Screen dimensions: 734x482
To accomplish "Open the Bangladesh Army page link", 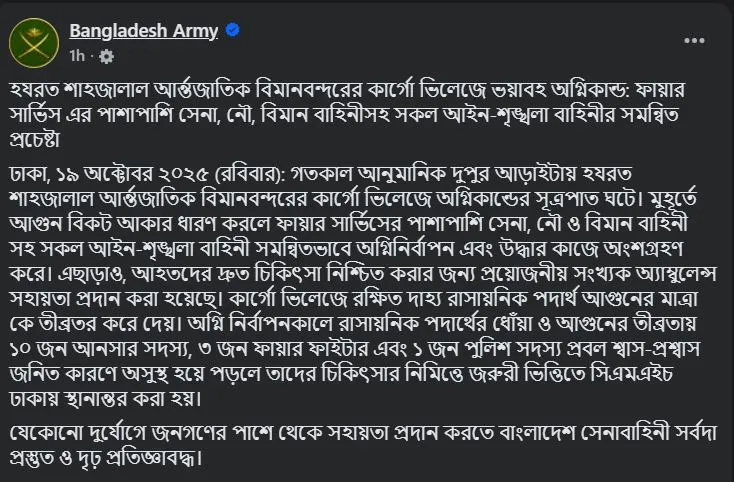I will [x=144, y=31].
